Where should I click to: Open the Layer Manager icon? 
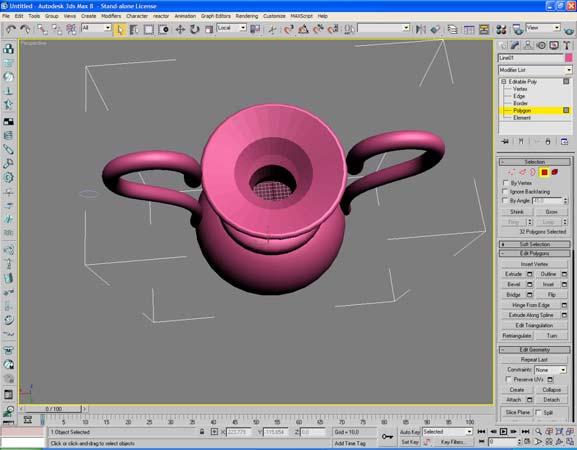pos(452,29)
